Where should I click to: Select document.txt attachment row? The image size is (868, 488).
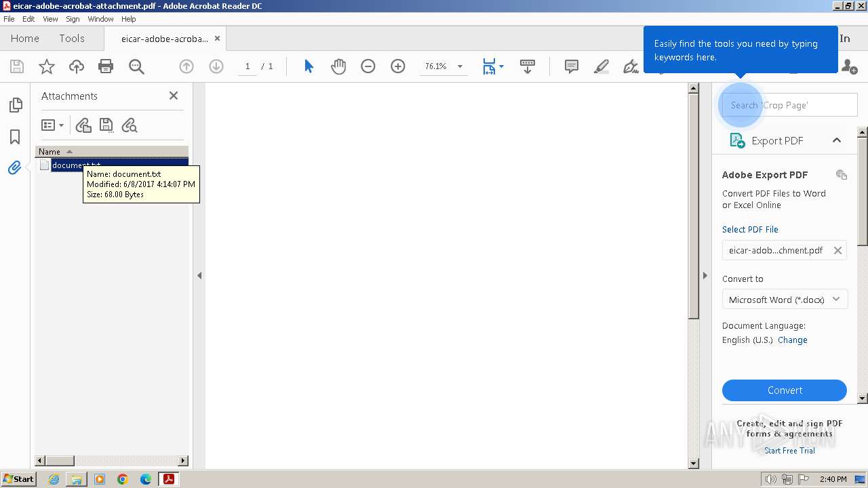(x=113, y=165)
